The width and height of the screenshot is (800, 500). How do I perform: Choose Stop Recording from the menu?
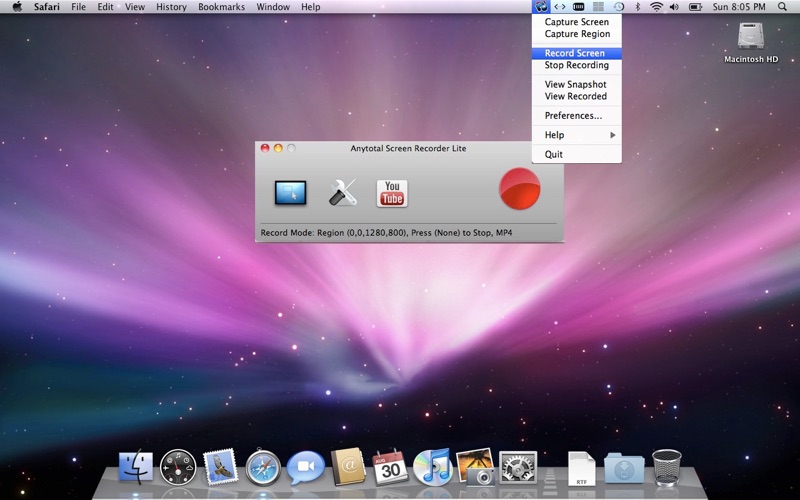[x=576, y=65]
